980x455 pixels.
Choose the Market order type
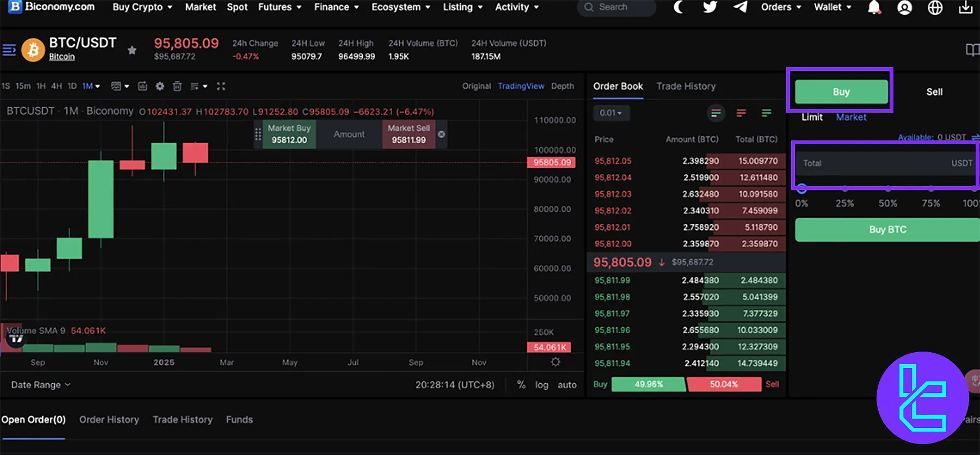[x=851, y=117]
